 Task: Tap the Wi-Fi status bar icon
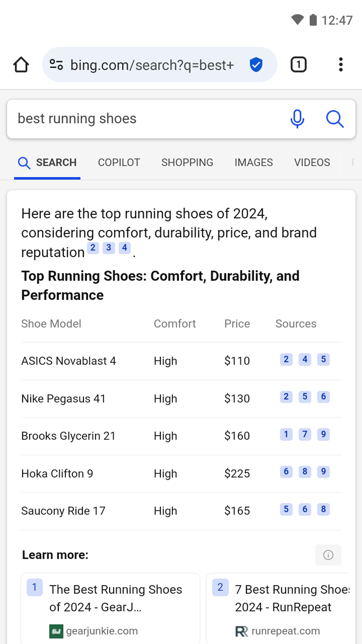pyautogui.click(x=297, y=20)
